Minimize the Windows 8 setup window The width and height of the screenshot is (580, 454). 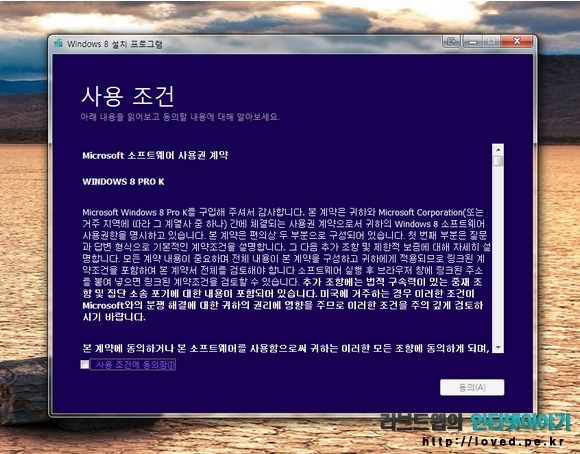pos(472,41)
